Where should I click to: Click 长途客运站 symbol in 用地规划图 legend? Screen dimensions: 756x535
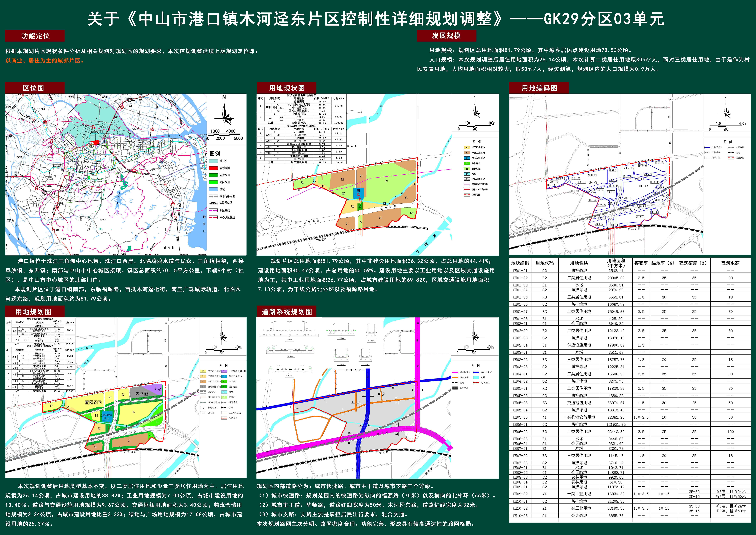click(x=203, y=408)
